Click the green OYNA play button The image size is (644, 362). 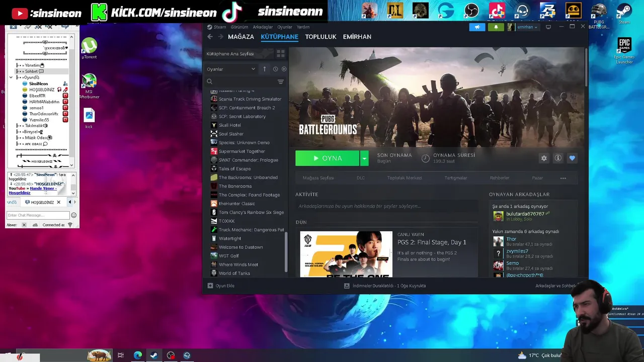click(x=327, y=158)
